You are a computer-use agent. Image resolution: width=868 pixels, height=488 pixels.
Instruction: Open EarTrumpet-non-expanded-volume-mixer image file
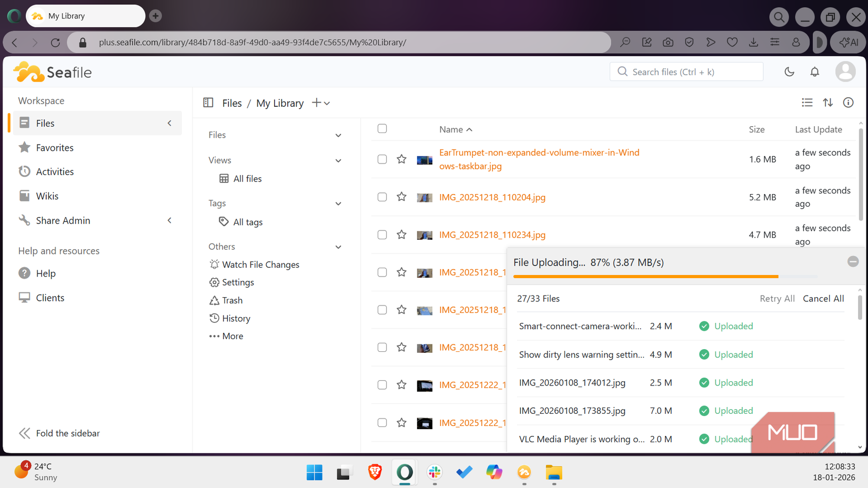click(x=539, y=159)
